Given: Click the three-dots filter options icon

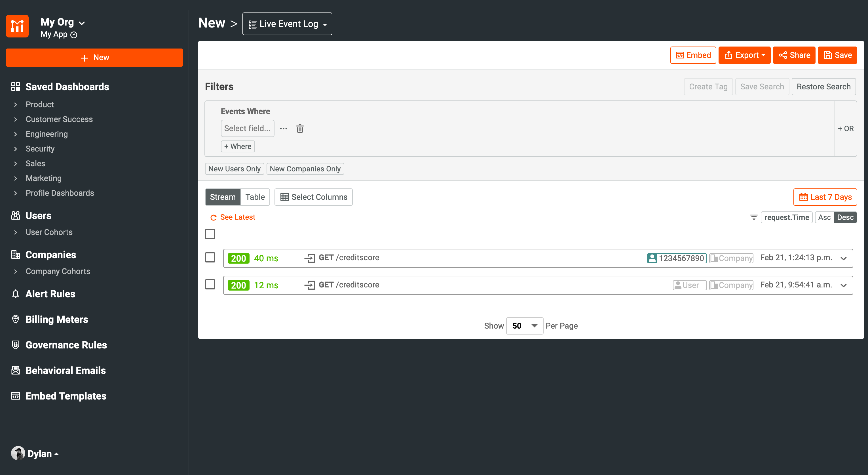Looking at the screenshot, I should pyautogui.click(x=283, y=129).
